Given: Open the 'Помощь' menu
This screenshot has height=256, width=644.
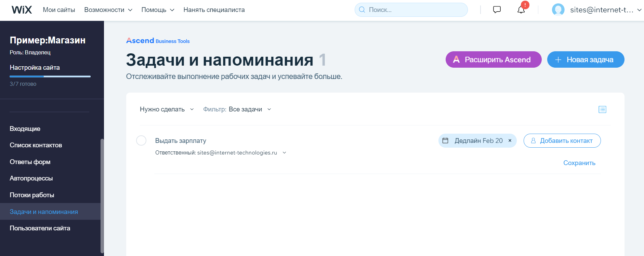Looking at the screenshot, I should point(158,10).
